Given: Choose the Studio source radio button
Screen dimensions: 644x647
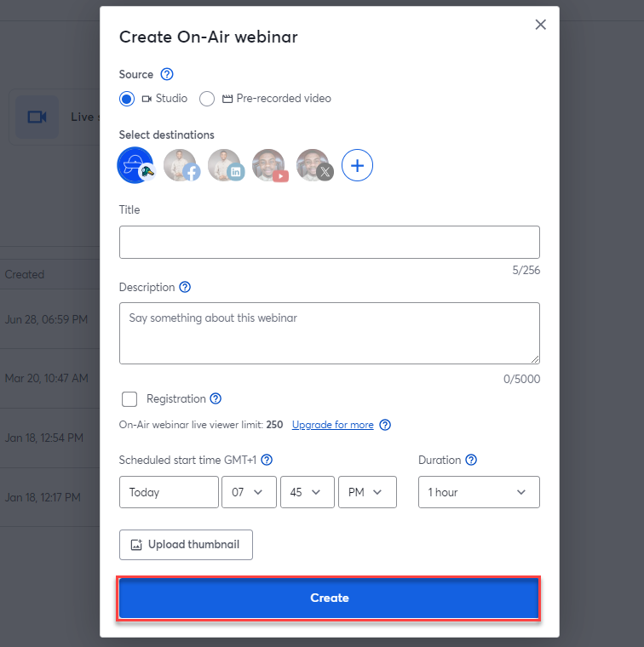Looking at the screenshot, I should pyautogui.click(x=127, y=99).
